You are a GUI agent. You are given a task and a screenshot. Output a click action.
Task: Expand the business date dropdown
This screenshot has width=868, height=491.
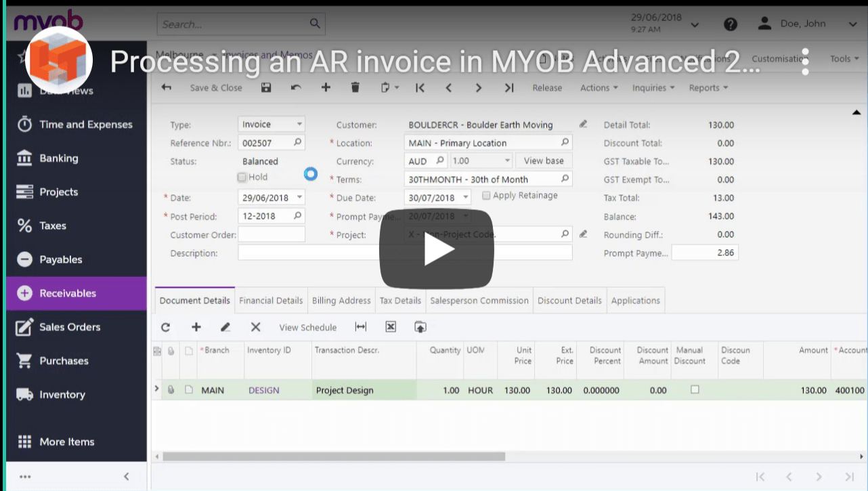695,24
